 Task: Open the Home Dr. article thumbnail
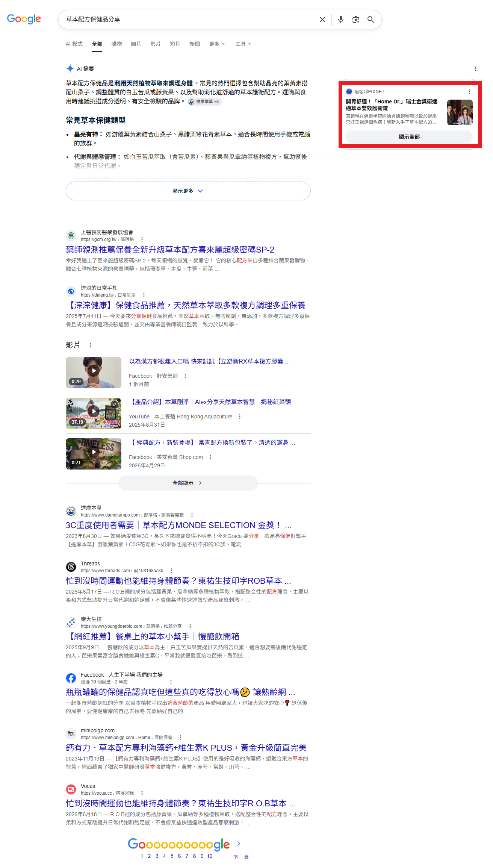(460, 112)
